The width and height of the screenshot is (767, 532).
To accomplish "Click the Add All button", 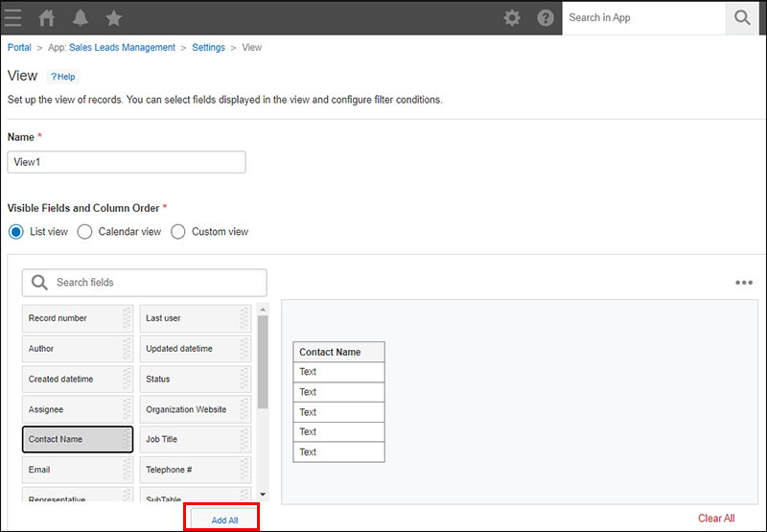I will click(x=224, y=520).
